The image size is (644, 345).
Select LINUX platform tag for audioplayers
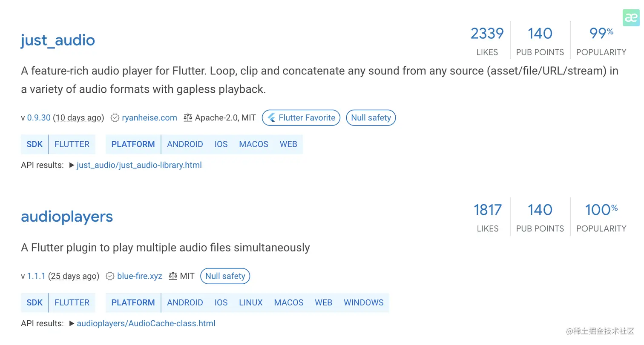[x=250, y=302]
